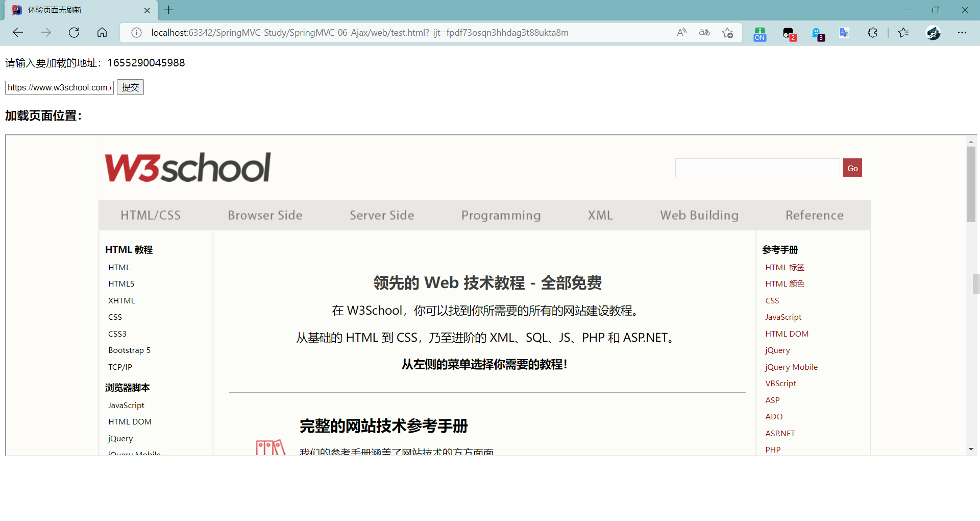Open the Web Building navigation tab
This screenshot has height=521, width=980.
(x=699, y=215)
